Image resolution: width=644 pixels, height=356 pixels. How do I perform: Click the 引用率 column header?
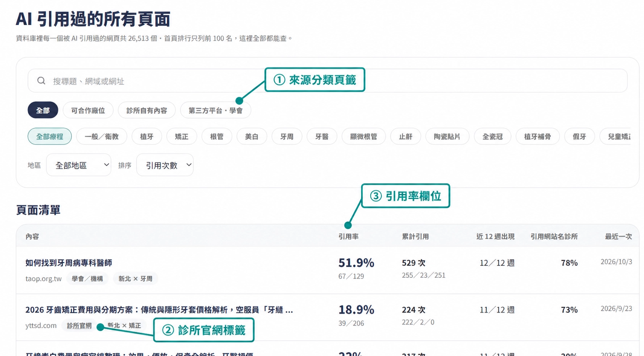(348, 236)
